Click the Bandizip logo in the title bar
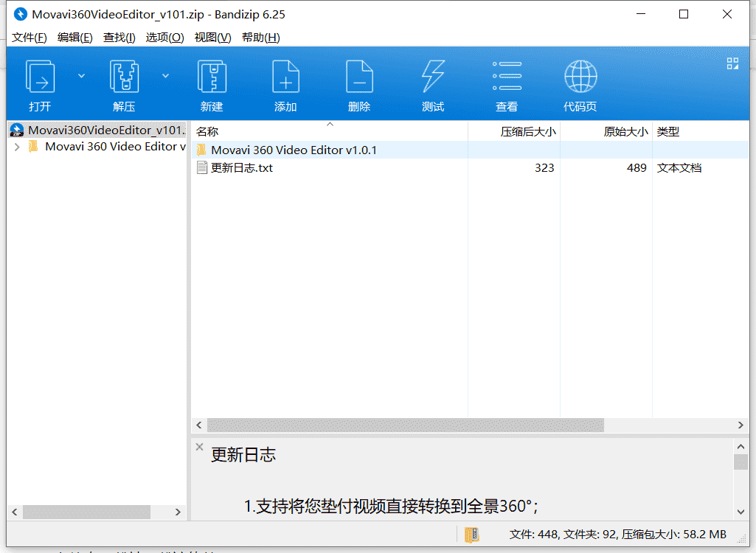 (20, 14)
